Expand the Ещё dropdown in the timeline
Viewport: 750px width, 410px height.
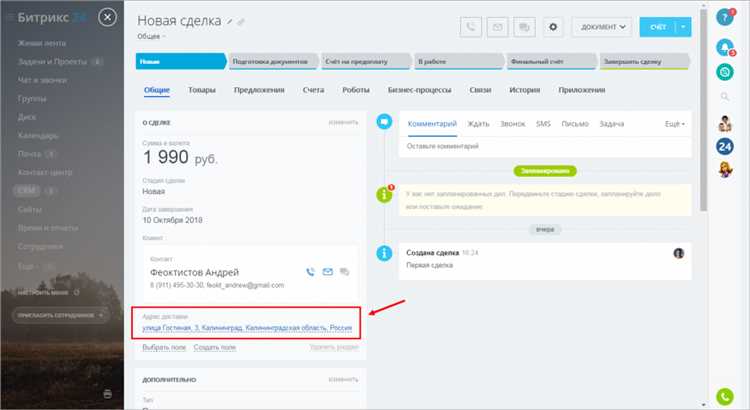click(675, 124)
